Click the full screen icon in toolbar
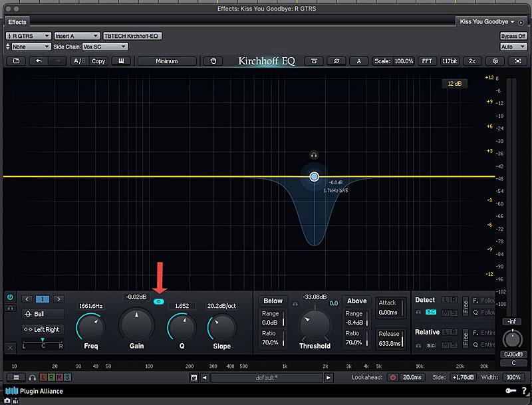The image size is (532, 405). [517, 61]
